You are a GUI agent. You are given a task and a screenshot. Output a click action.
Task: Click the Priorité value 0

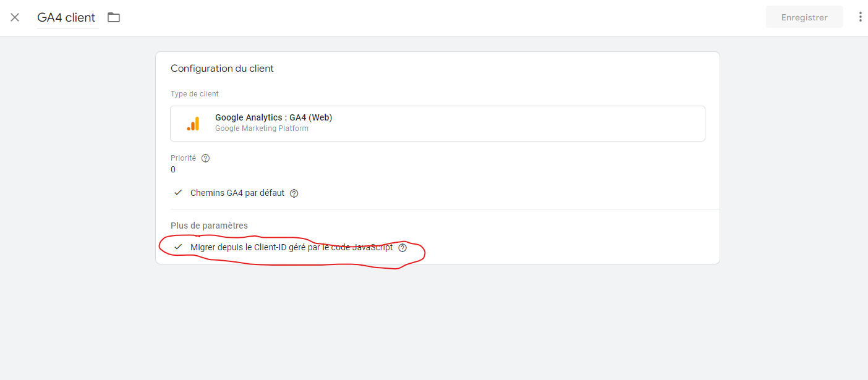point(173,170)
